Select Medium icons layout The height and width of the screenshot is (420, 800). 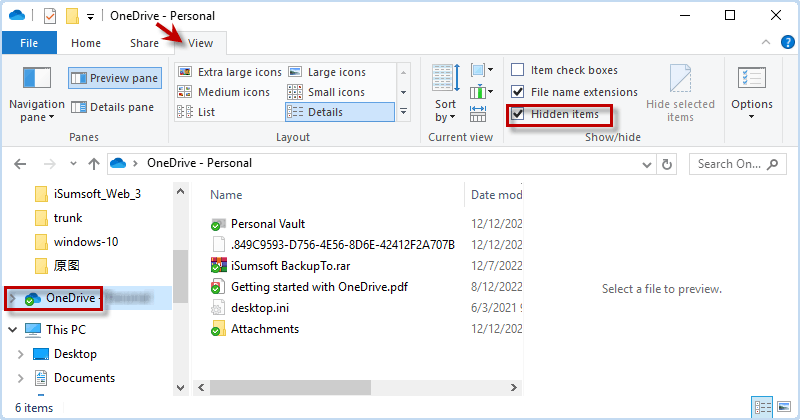(223, 92)
